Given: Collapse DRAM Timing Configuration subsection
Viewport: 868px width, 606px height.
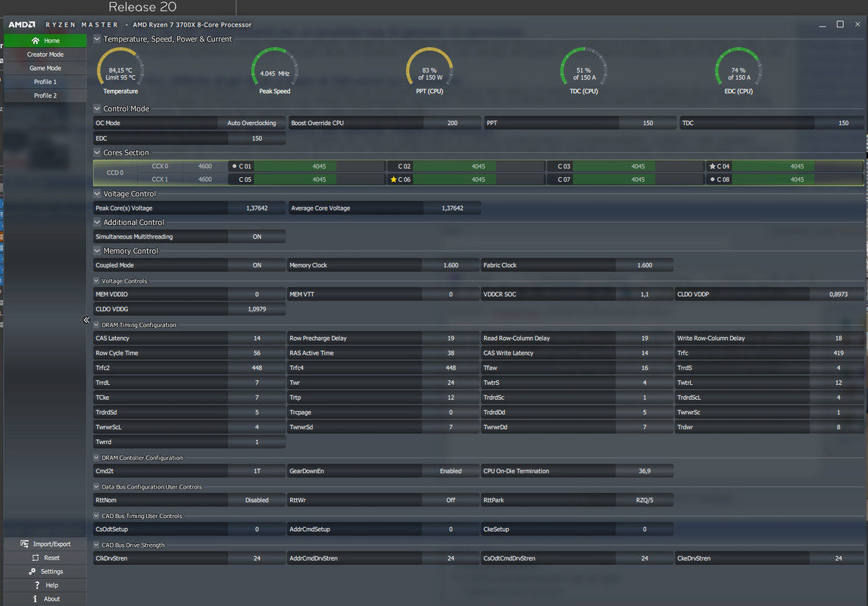Looking at the screenshot, I should [x=96, y=325].
